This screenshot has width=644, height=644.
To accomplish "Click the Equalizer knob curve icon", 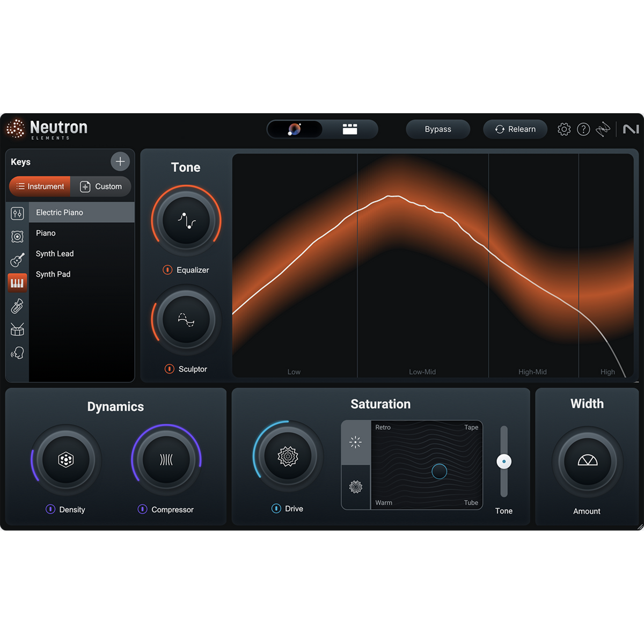I will point(186,221).
